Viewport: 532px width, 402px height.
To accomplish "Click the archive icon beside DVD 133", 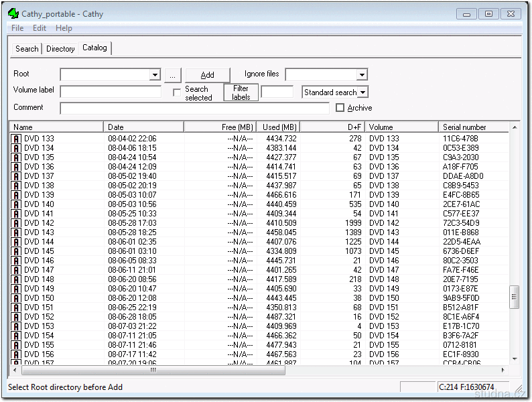I will coord(17,139).
